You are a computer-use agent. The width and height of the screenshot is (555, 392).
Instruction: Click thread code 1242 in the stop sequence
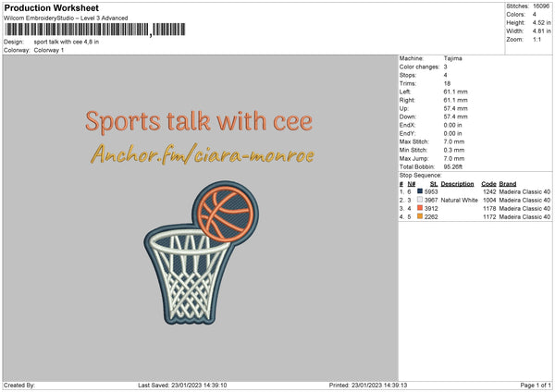pyautogui.click(x=489, y=191)
